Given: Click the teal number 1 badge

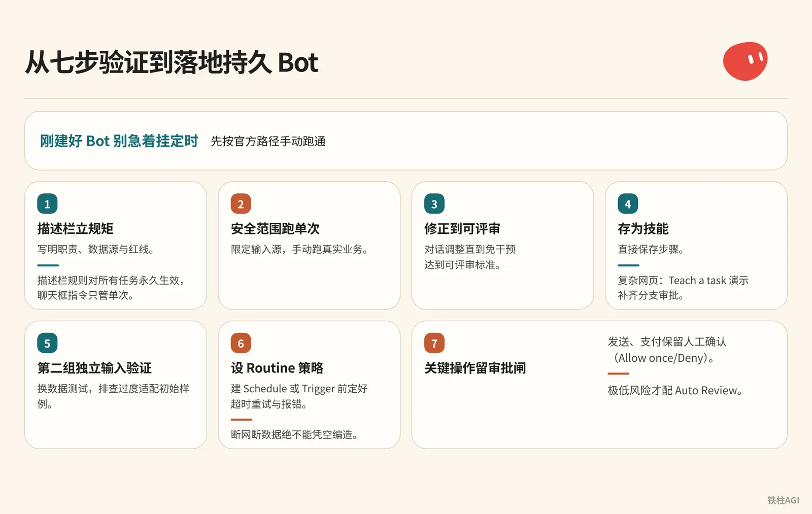Looking at the screenshot, I should tap(47, 204).
